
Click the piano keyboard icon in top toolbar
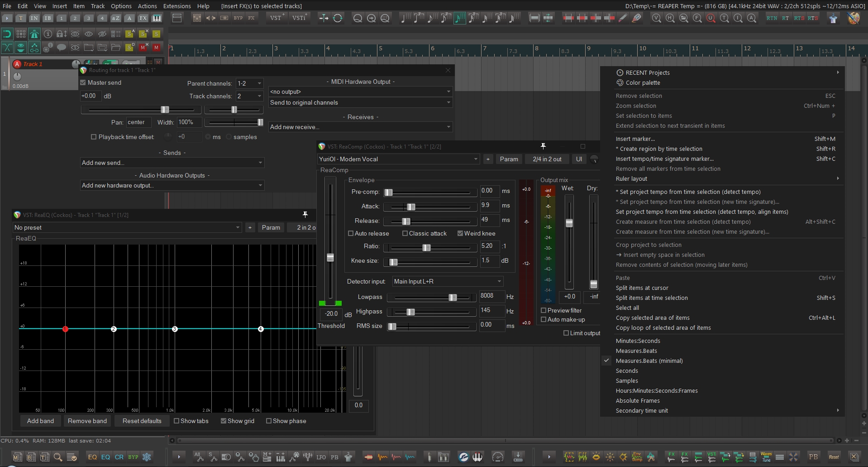[157, 18]
